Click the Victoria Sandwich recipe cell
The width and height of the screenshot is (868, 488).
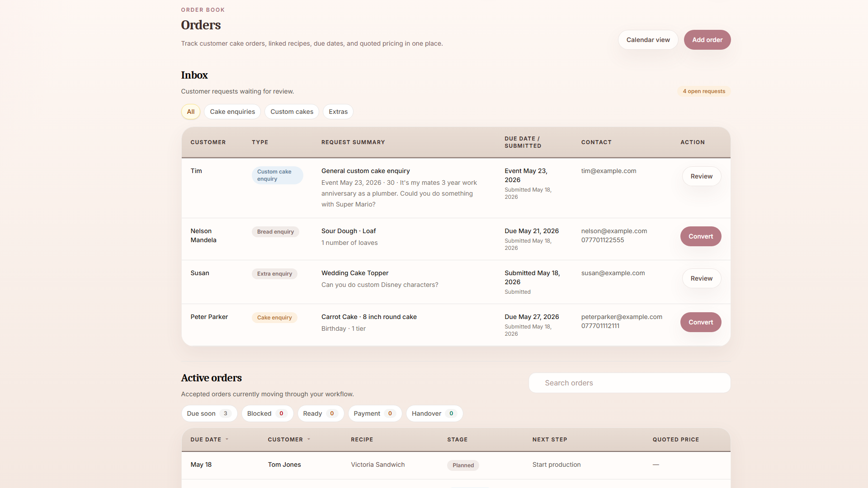[x=377, y=465]
